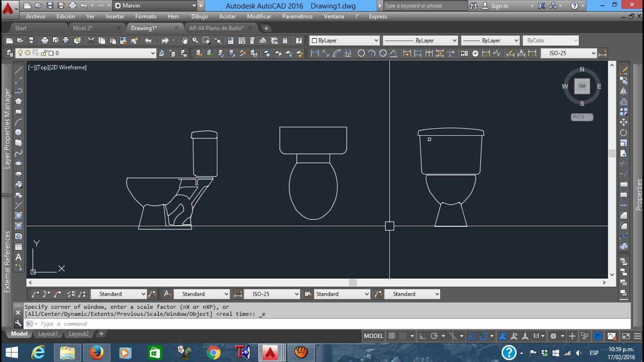Toggle Ortho mode in the status bar

click(x=423, y=336)
